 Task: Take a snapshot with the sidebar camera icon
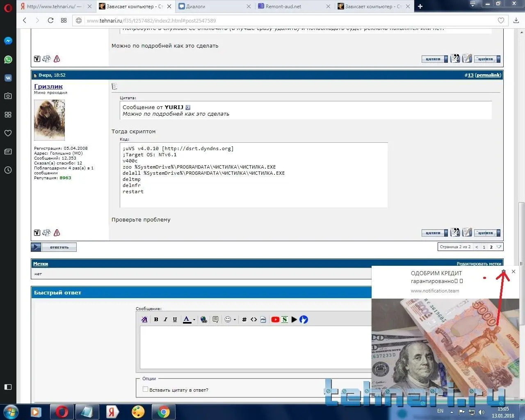pos(8,96)
